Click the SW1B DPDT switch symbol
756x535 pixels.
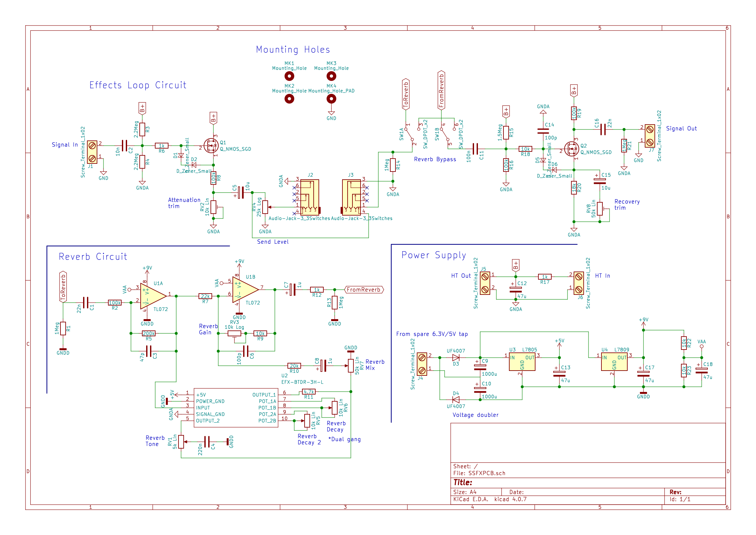(445, 135)
